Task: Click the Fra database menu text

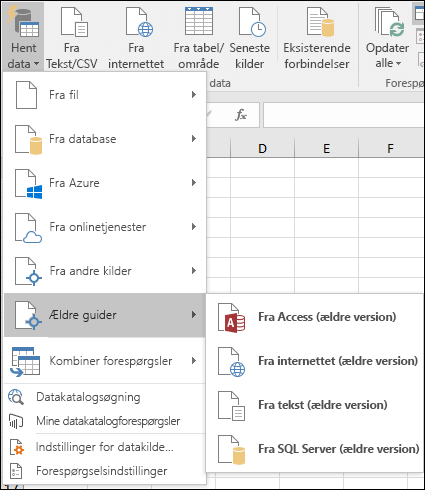Action: tap(83, 139)
